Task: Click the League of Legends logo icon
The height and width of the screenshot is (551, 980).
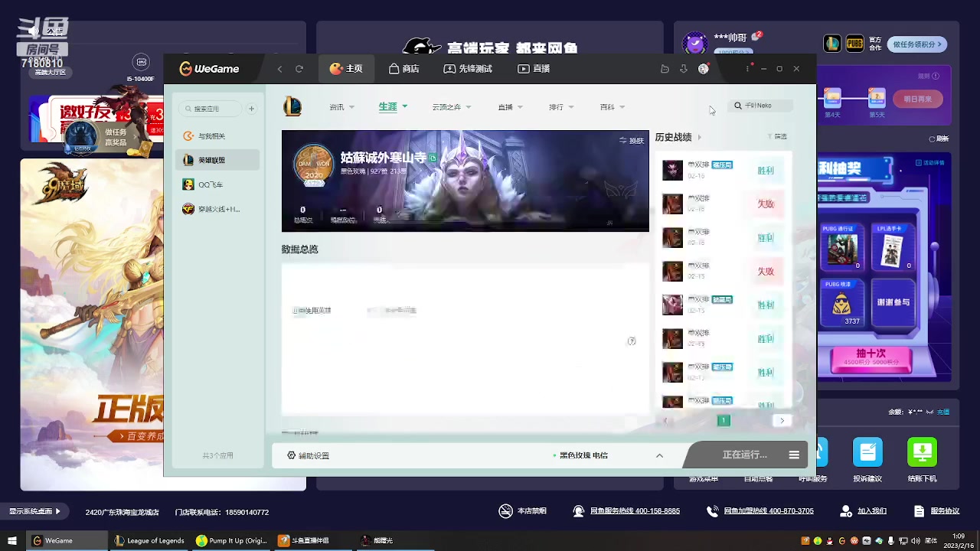Action: click(x=292, y=107)
